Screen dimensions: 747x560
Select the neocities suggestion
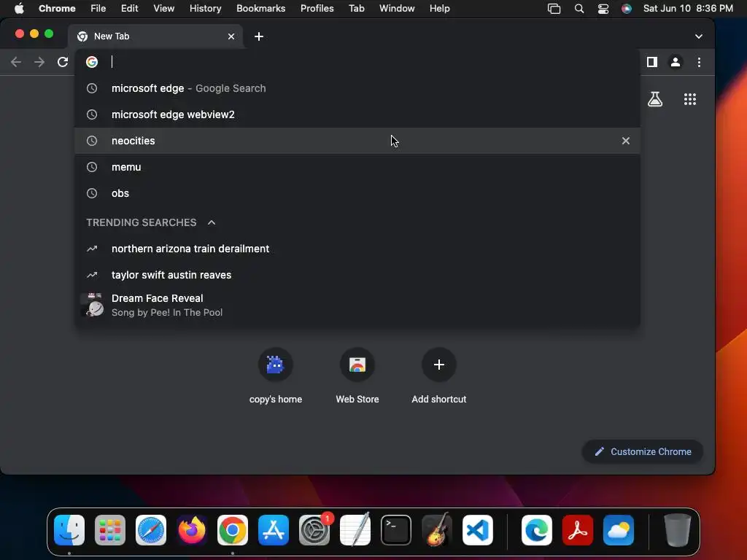(x=357, y=141)
